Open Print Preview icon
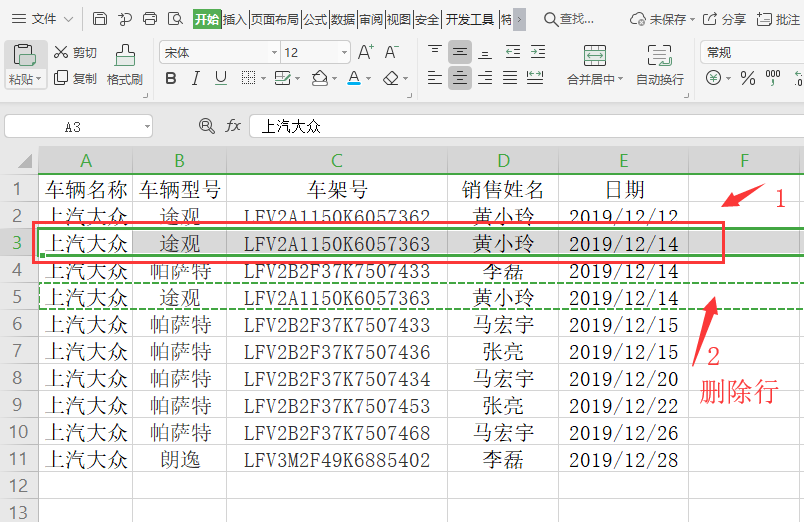The width and height of the screenshot is (804, 522). [175, 19]
